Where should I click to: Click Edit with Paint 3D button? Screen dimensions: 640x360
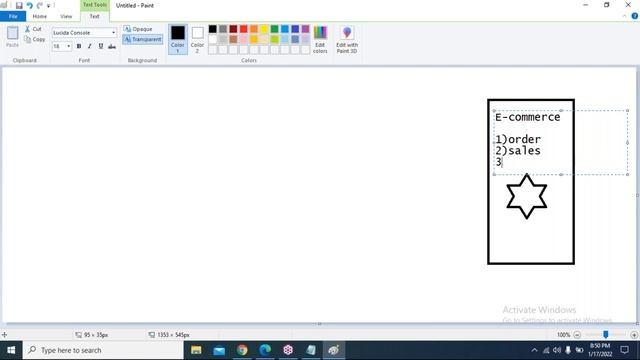pos(347,39)
